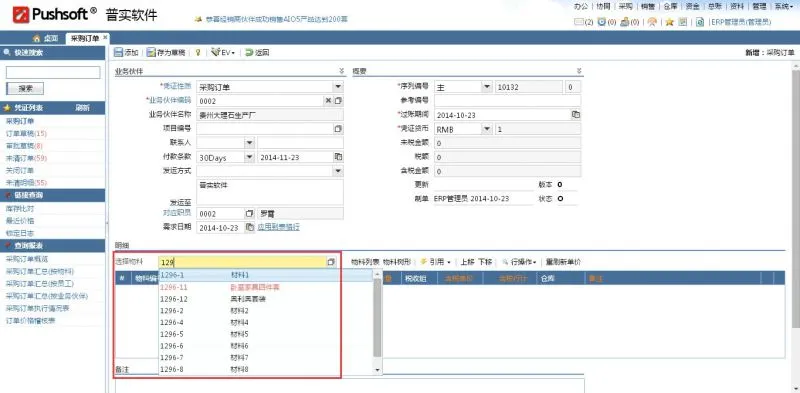Open the 办公 top menu

(x=581, y=7)
